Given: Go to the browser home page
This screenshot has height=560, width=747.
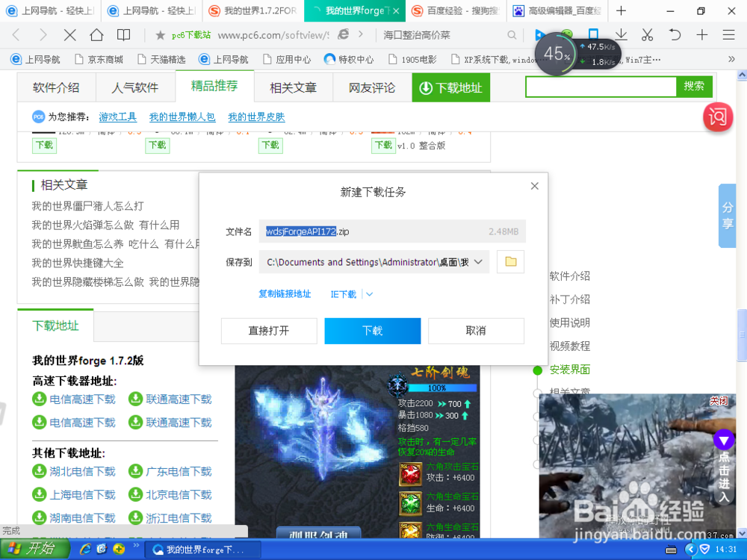Looking at the screenshot, I should tap(96, 34).
